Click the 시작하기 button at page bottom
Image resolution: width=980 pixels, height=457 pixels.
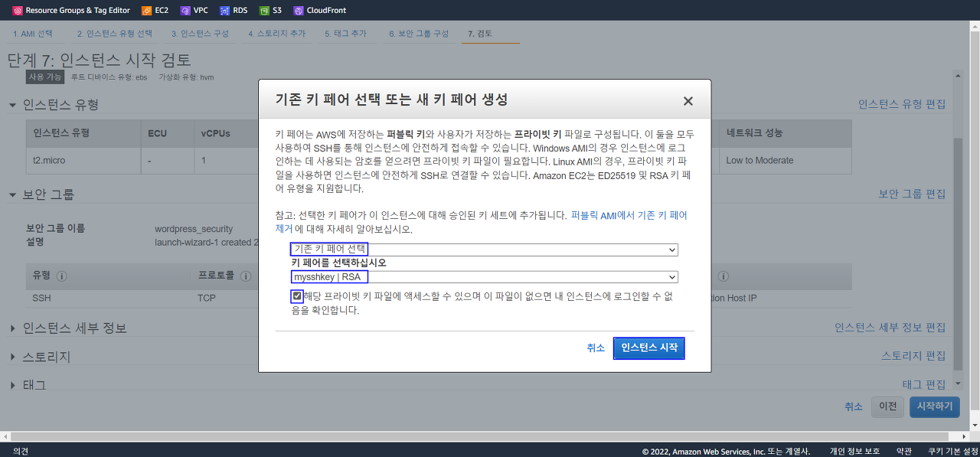click(935, 406)
